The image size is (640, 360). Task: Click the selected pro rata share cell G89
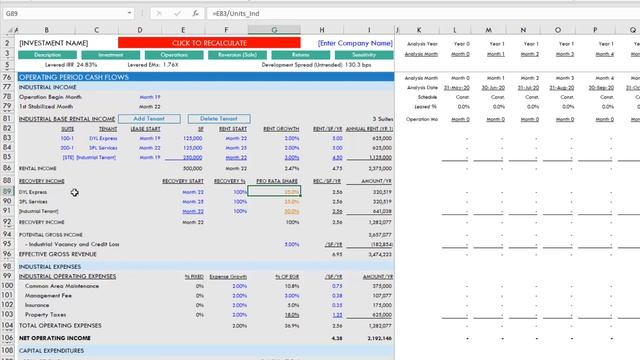274,191
